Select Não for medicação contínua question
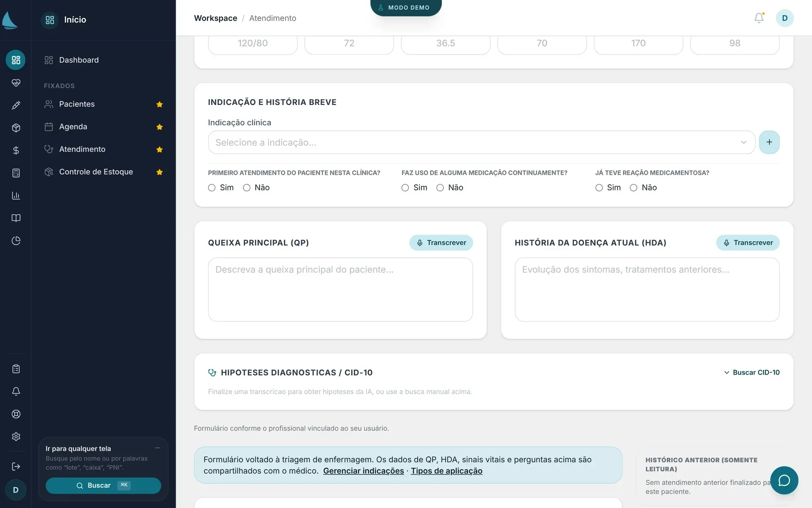 (x=440, y=188)
